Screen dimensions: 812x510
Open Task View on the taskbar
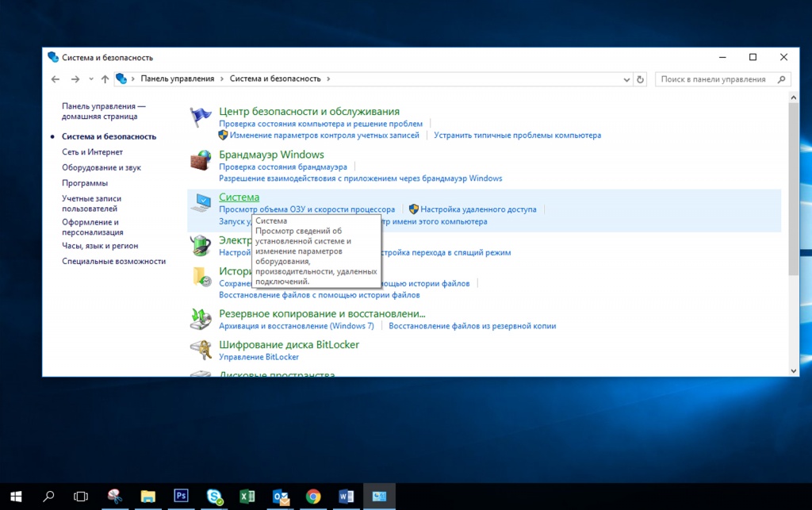coord(81,497)
